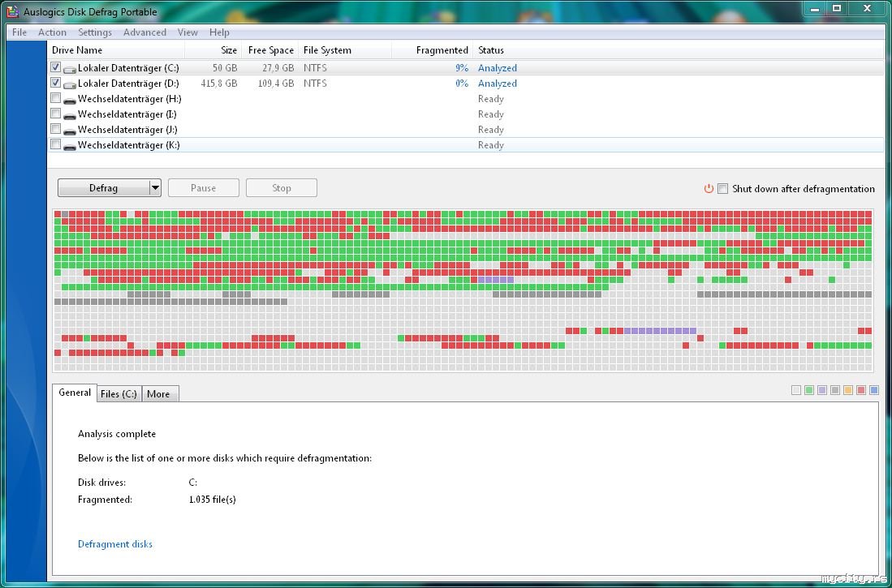The height and width of the screenshot is (588, 892).
Task: Check the Wechseldatenträger (J:) checkbox
Action: click(55, 128)
